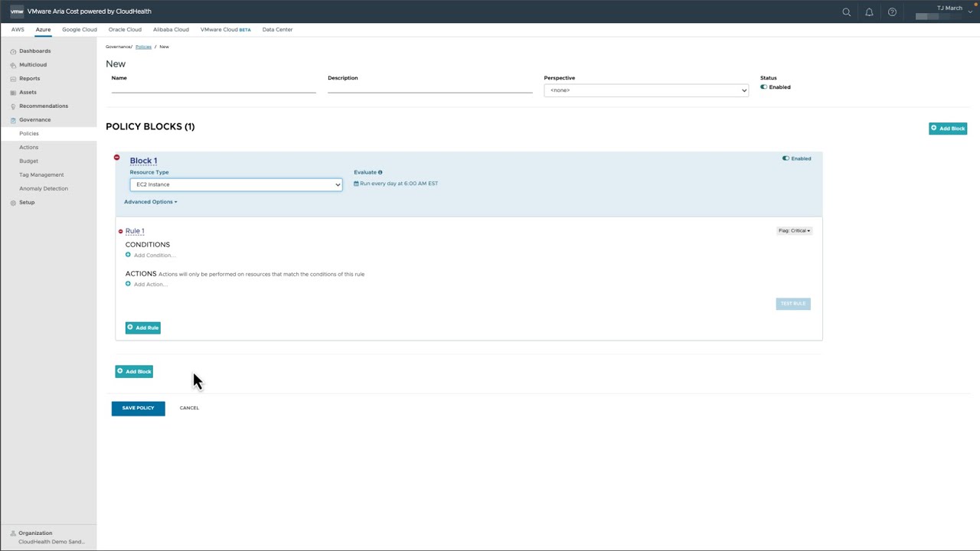Click the policy Name input field
This screenshot has height=551, width=980.
[214, 87]
